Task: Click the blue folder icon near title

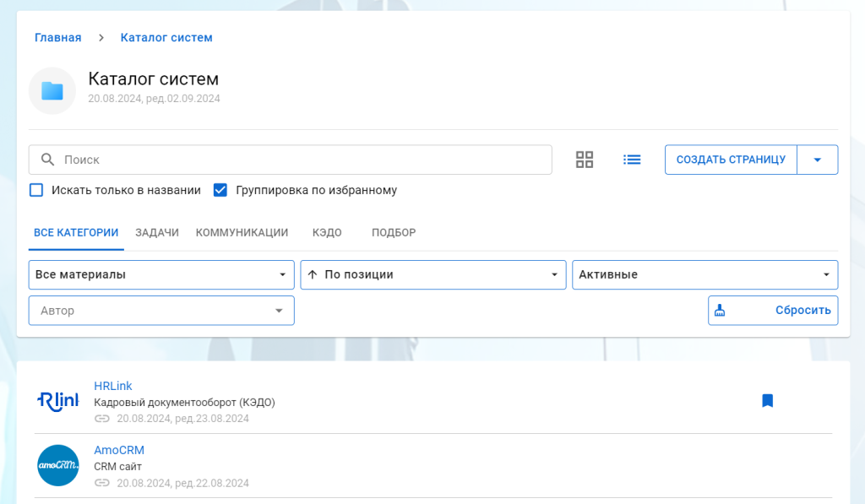Action: [52, 91]
